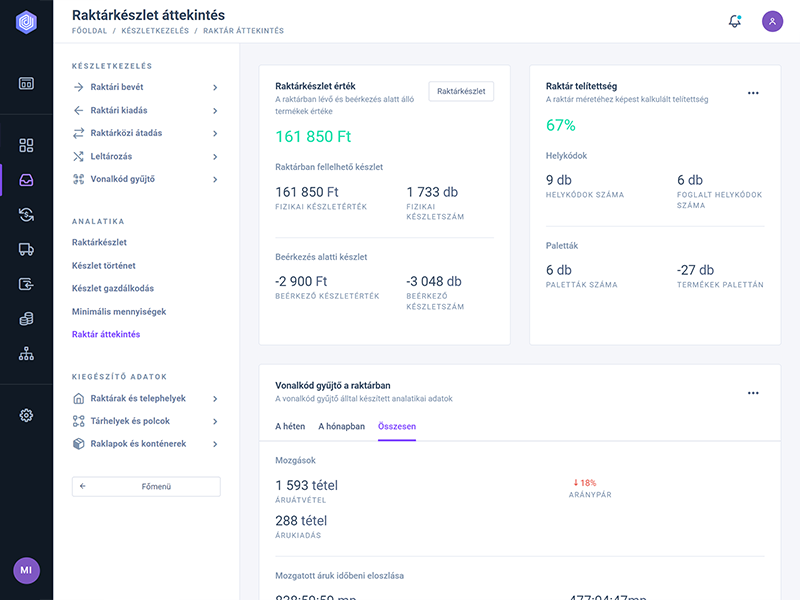The width and height of the screenshot is (800, 600).
Task: Select the coins finance icon in sidebar
Action: click(26, 319)
